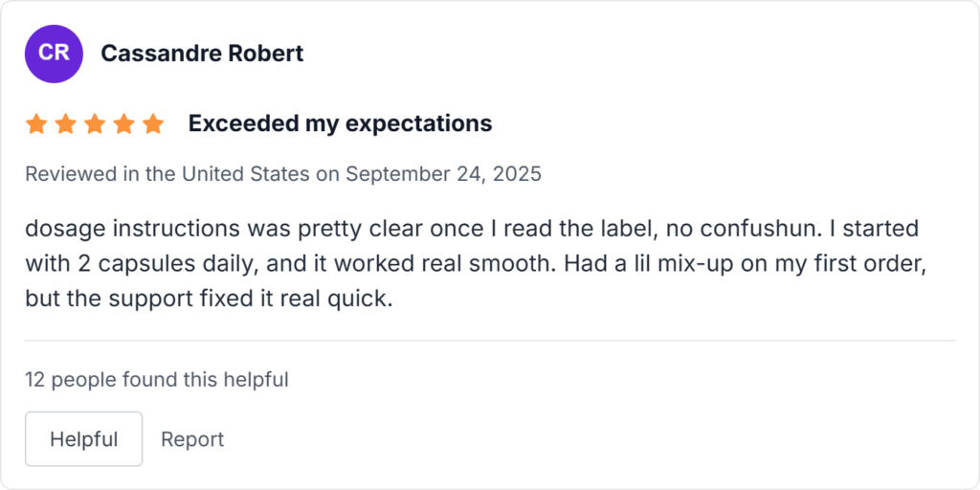Click the "Reviewed in the" text
This screenshot has height=490, width=980.
point(100,174)
